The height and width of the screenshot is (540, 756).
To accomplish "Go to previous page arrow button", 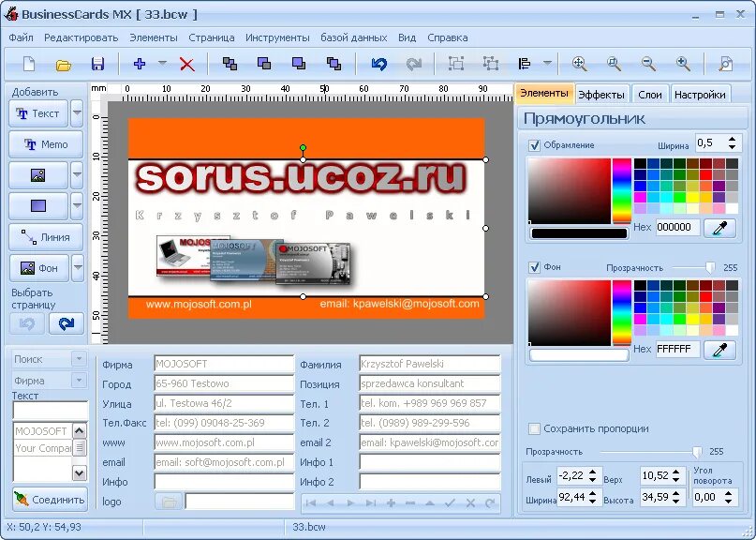I will (x=27, y=323).
